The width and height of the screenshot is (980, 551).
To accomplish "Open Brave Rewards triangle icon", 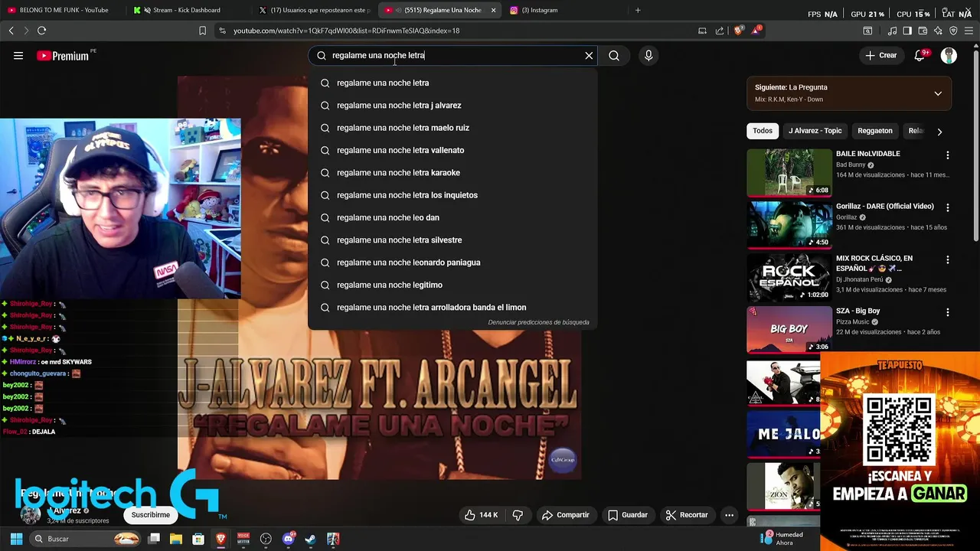I will pyautogui.click(x=756, y=31).
